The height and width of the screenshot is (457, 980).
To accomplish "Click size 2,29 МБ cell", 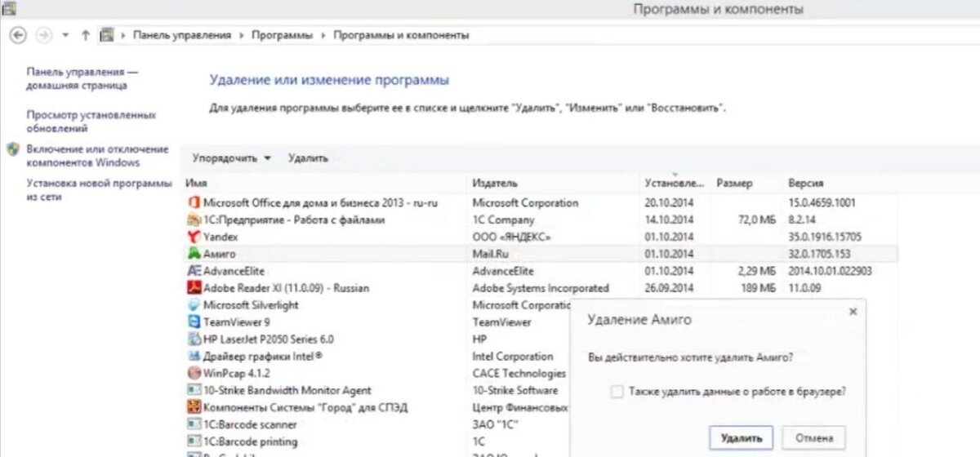I will [x=755, y=271].
